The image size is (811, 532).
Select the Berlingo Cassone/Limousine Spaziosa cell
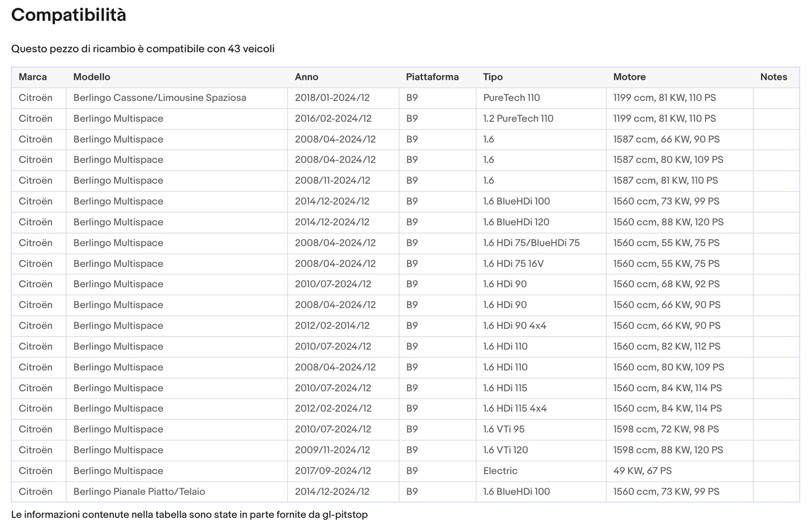pyautogui.click(x=159, y=98)
